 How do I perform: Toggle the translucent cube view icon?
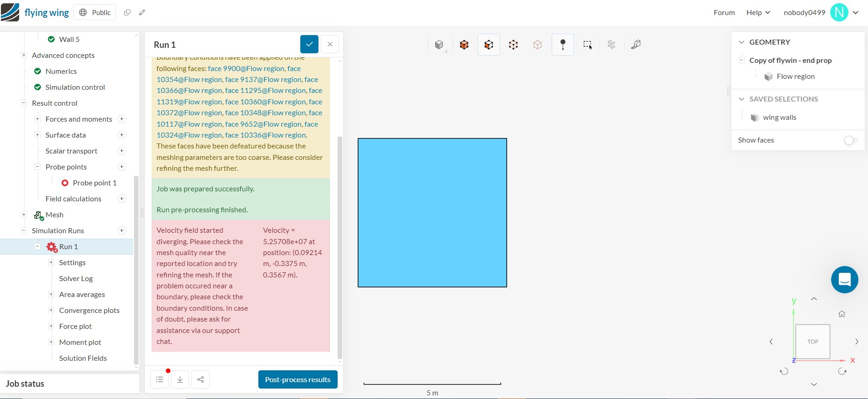pyautogui.click(x=538, y=45)
